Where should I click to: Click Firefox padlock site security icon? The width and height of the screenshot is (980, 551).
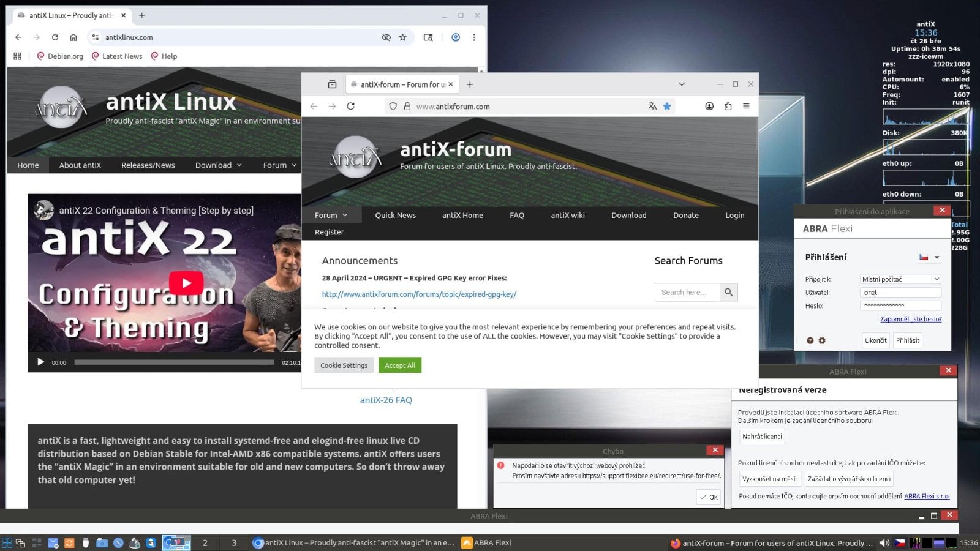[x=407, y=106]
